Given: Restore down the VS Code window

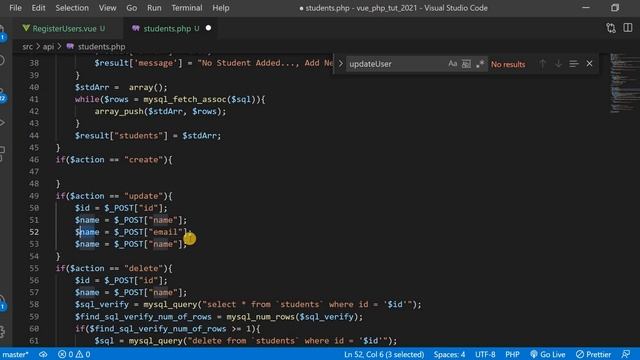Looking at the screenshot, I should (615, 8).
